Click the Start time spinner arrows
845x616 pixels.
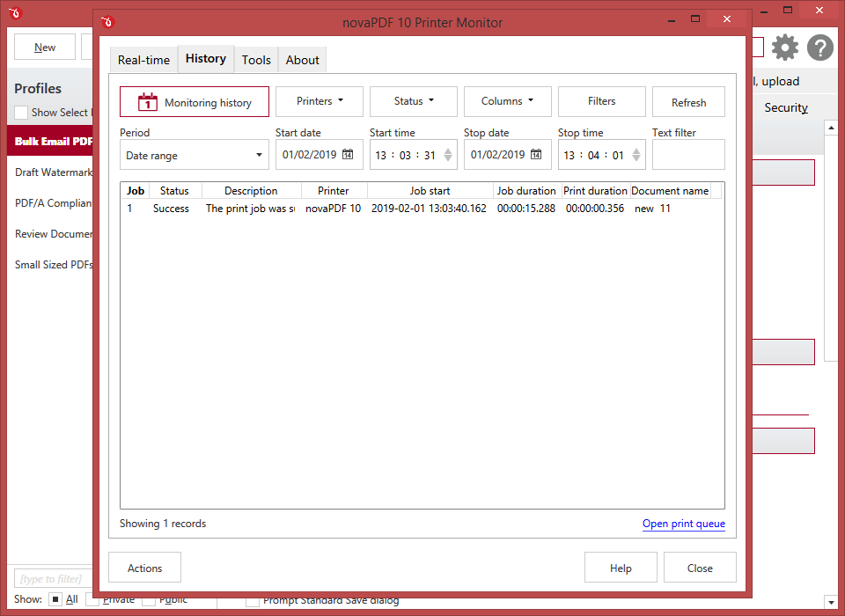pos(448,155)
